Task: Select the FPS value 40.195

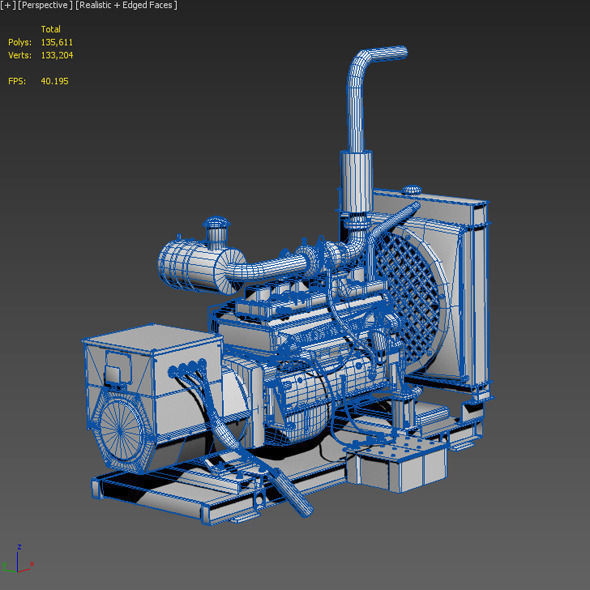Action: [x=55, y=81]
